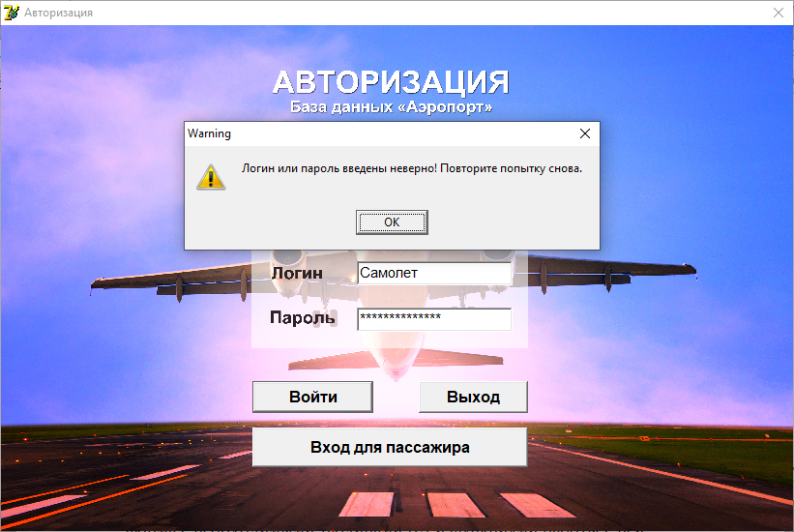Click the АВТОРИЗАЦИЯ heading text
Viewport: 794px width, 532px height.
(391, 82)
